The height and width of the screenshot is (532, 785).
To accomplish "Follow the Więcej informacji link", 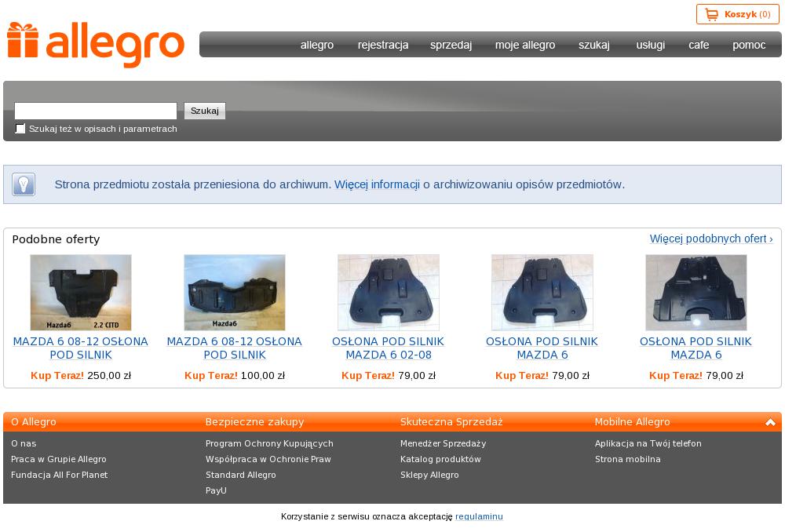I will pyautogui.click(x=377, y=184).
